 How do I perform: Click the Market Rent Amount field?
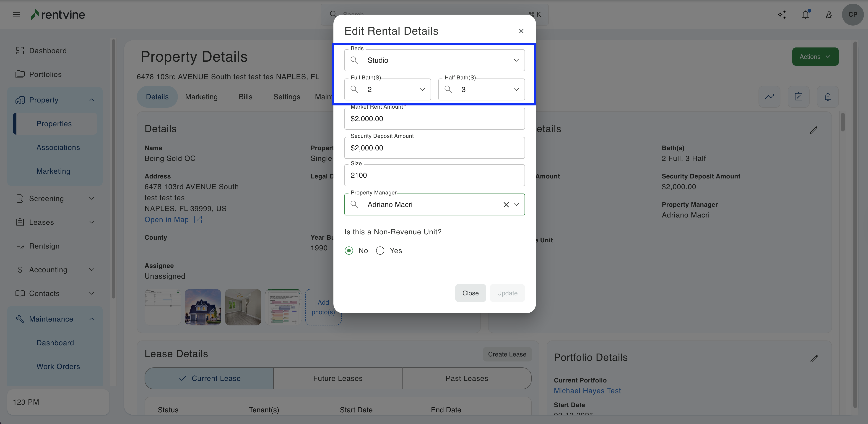[x=434, y=119]
